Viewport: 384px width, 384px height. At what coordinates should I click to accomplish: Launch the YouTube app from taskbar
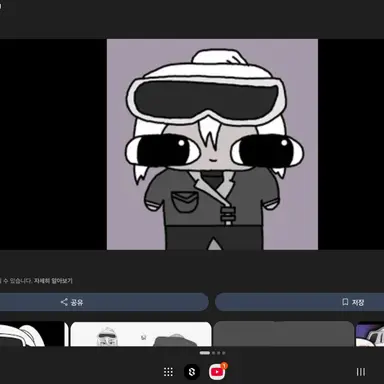217,372
